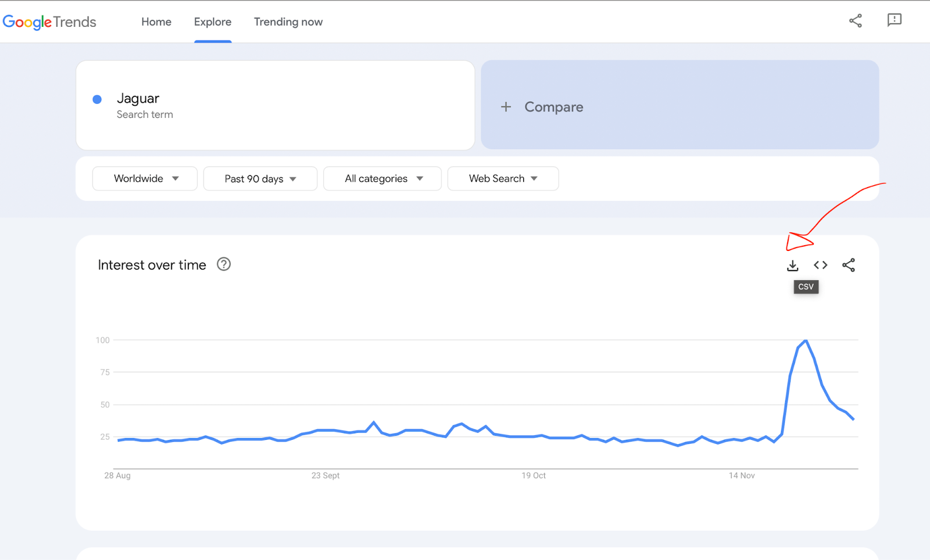
Task: Click the Google Trends logo
Action: click(49, 22)
